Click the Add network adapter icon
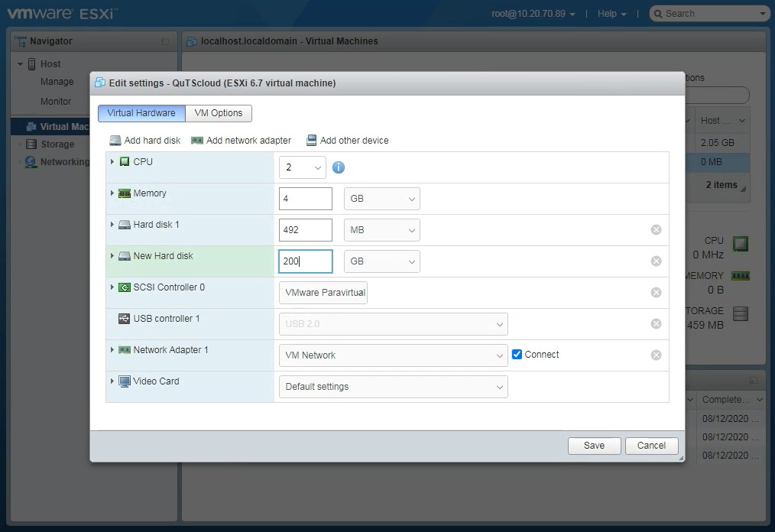Screen dimensions: 775x532 click(197, 141)
